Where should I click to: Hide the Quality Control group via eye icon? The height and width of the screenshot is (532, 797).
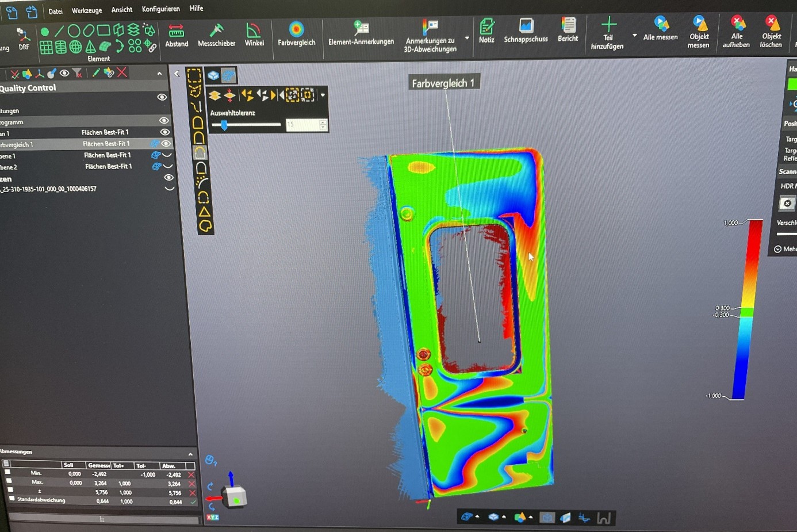click(162, 97)
